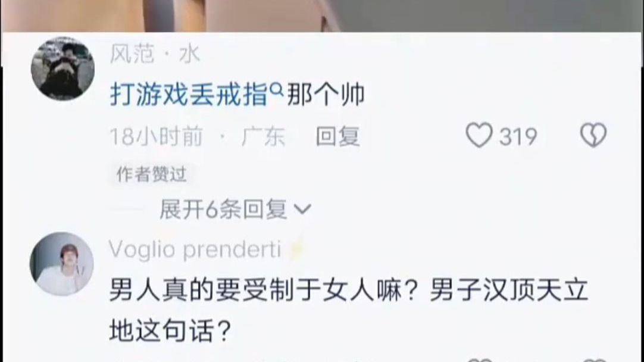Tap the video area above the comments
The height and width of the screenshot is (362, 644).
click(x=322, y=15)
